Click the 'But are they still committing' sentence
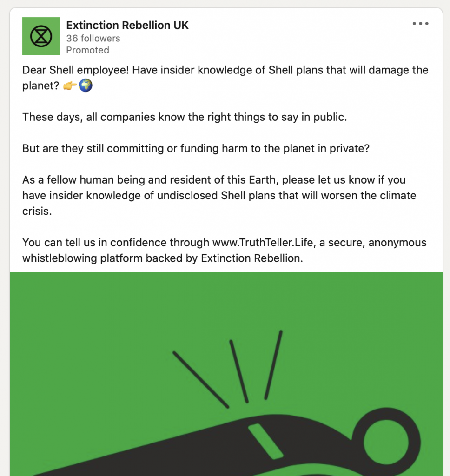 [x=196, y=148]
